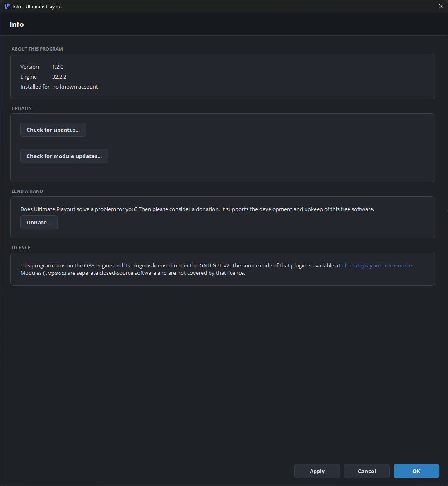
Task: Open the Donate dialog
Action: point(39,223)
